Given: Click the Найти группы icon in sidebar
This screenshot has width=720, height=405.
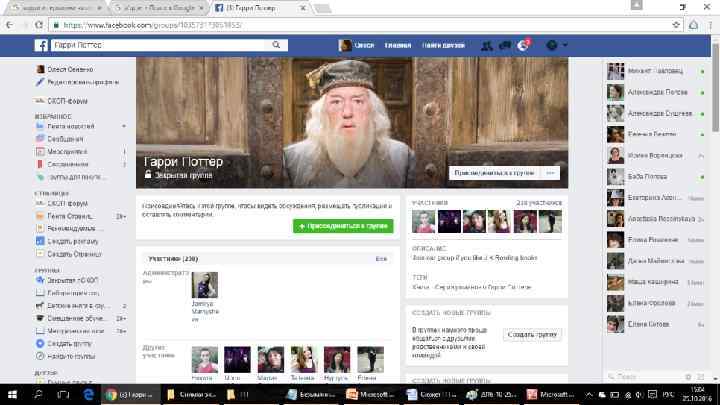Looking at the screenshot, I should click(x=40, y=356).
